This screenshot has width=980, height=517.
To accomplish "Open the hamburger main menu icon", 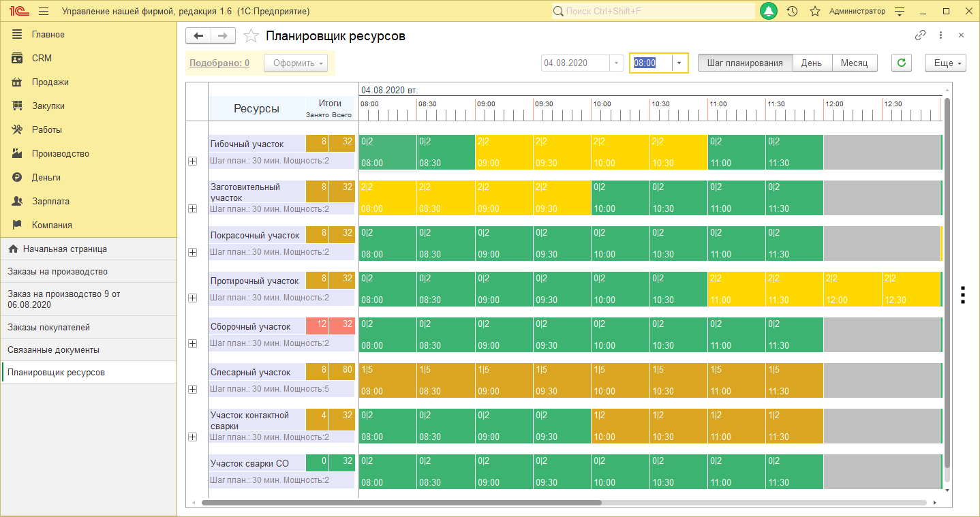I will pos(44,12).
